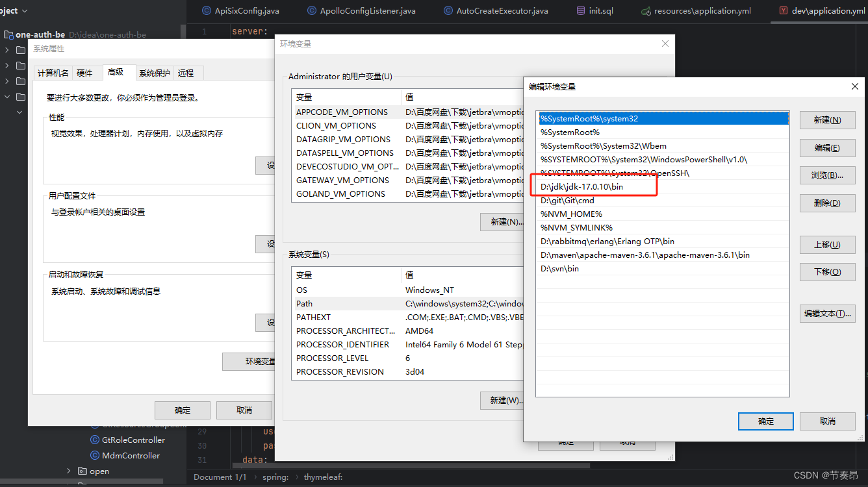The image size is (868, 487).
Task: Select the Path system variable row
Action: point(408,303)
